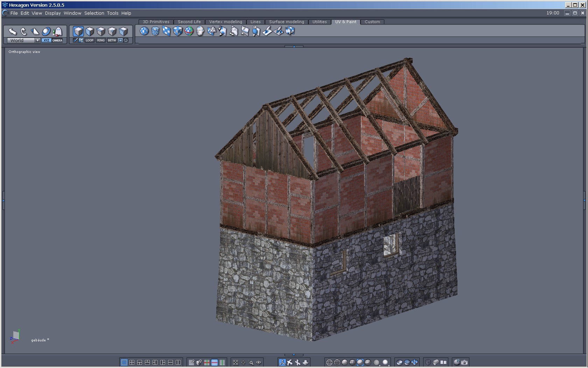The height and width of the screenshot is (368, 588).
Task: Click the ghost icon with arrow
Action: pos(57,32)
